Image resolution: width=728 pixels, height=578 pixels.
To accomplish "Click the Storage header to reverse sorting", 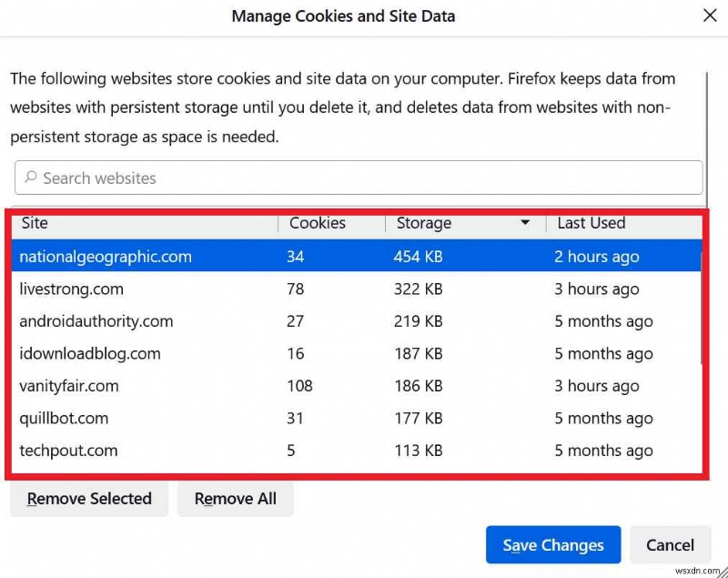I will click(x=423, y=223).
